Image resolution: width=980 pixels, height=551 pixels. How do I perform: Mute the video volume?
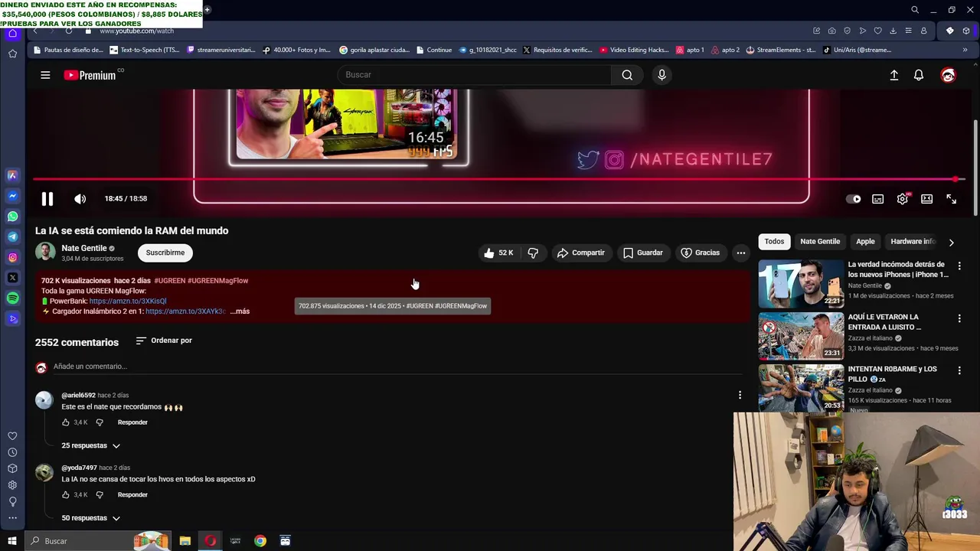coord(80,199)
